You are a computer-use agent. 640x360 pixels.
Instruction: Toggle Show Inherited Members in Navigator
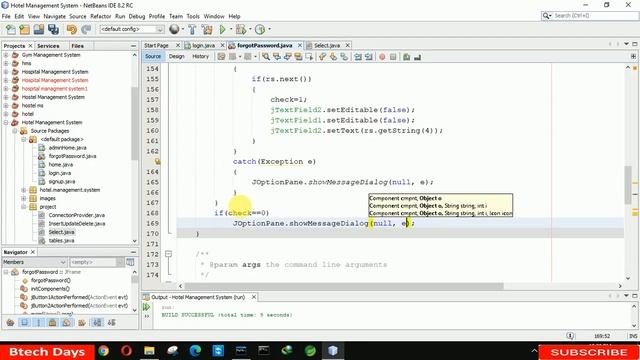pyautogui.click(x=11, y=323)
